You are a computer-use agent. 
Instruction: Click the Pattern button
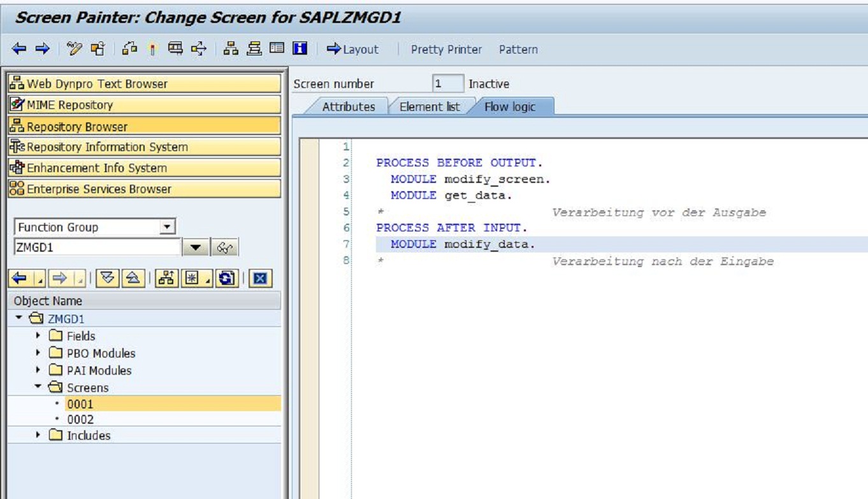518,49
